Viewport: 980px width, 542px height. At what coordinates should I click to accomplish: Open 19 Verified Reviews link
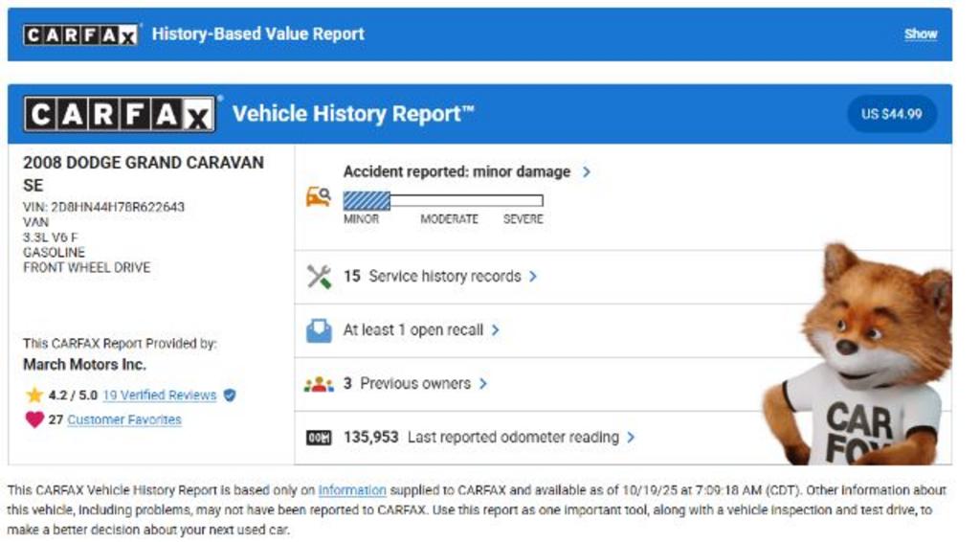pyautogui.click(x=159, y=395)
